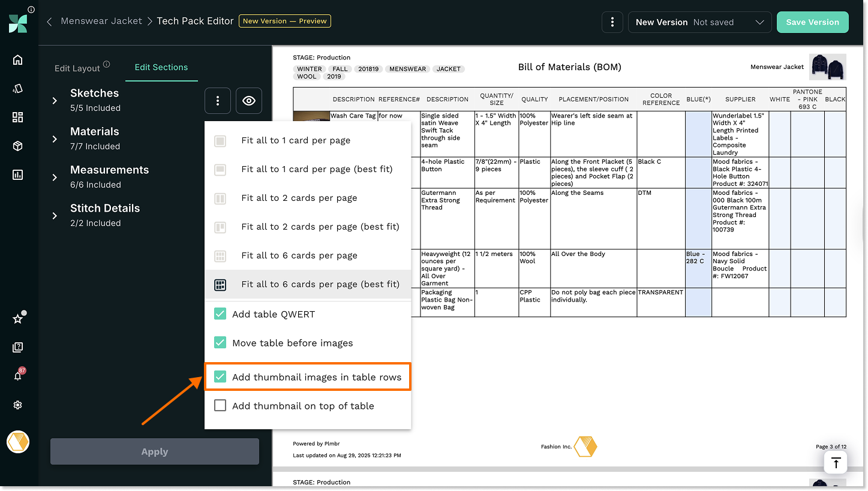The image size is (868, 491).
Task: Open the dashboard grid icon in sidebar
Action: pyautogui.click(x=17, y=117)
